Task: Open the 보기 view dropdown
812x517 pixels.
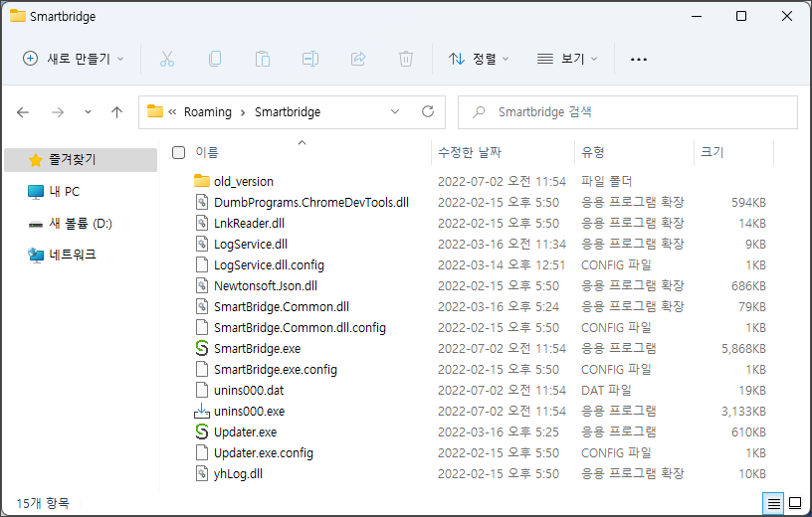Action: coord(567,59)
